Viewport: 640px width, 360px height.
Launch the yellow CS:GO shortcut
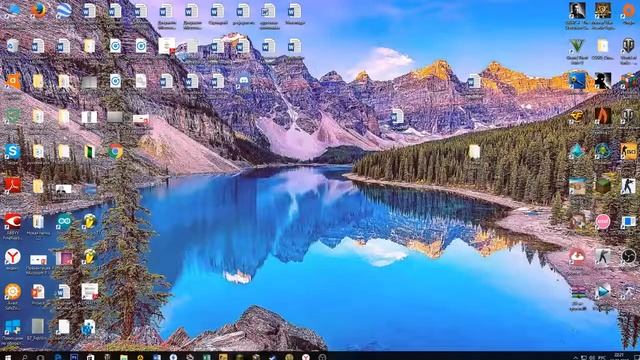coord(629,151)
